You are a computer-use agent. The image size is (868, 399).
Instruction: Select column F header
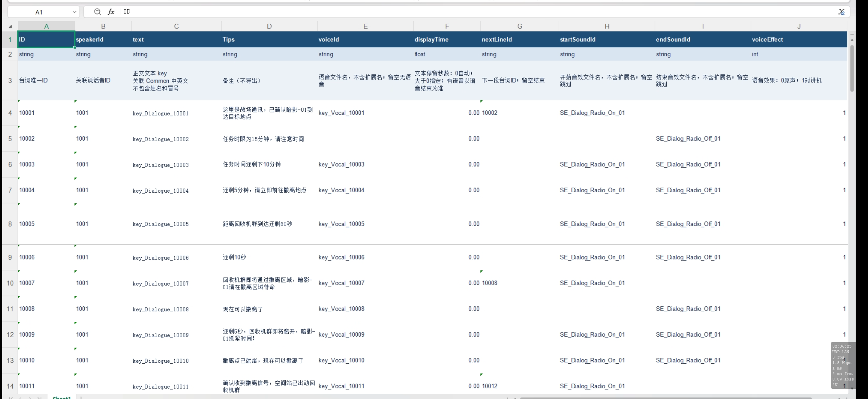coord(447,26)
